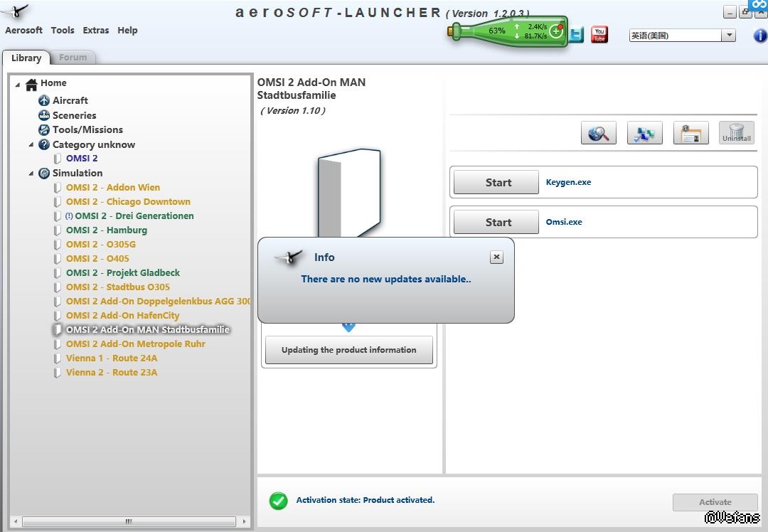The image size is (768, 532).
Task: Open the language dropdown
Action: click(x=729, y=36)
